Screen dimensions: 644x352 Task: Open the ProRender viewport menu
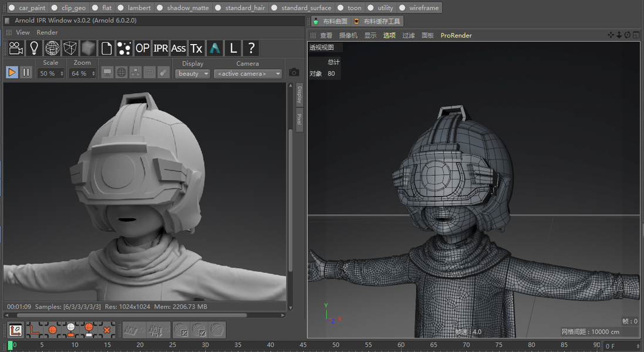coord(456,35)
